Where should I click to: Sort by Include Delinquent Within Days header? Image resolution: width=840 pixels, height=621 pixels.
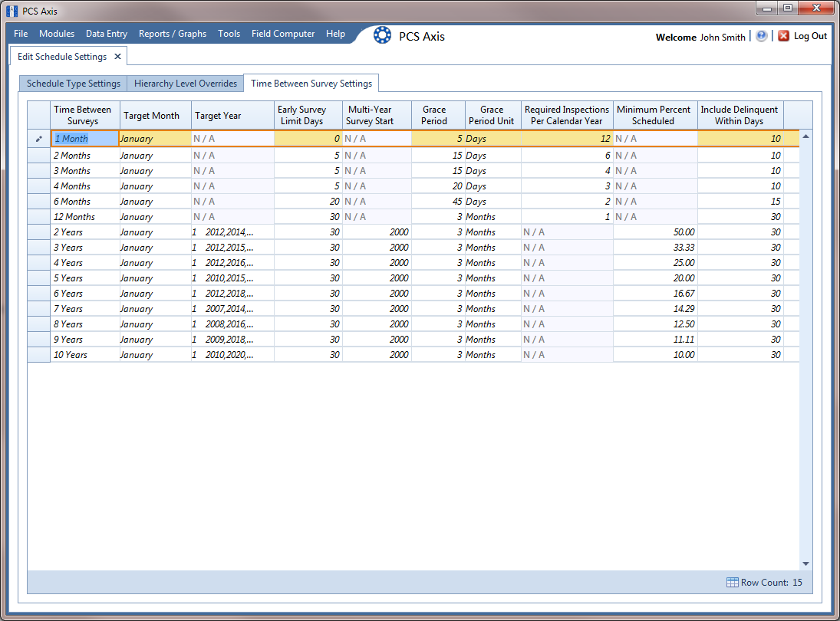(740, 115)
